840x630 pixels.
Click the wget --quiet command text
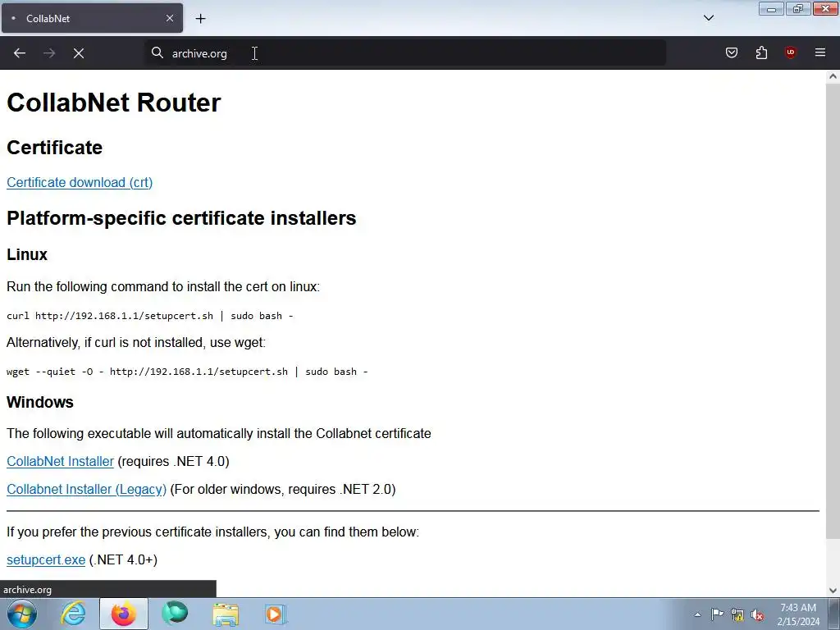tap(187, 372)
